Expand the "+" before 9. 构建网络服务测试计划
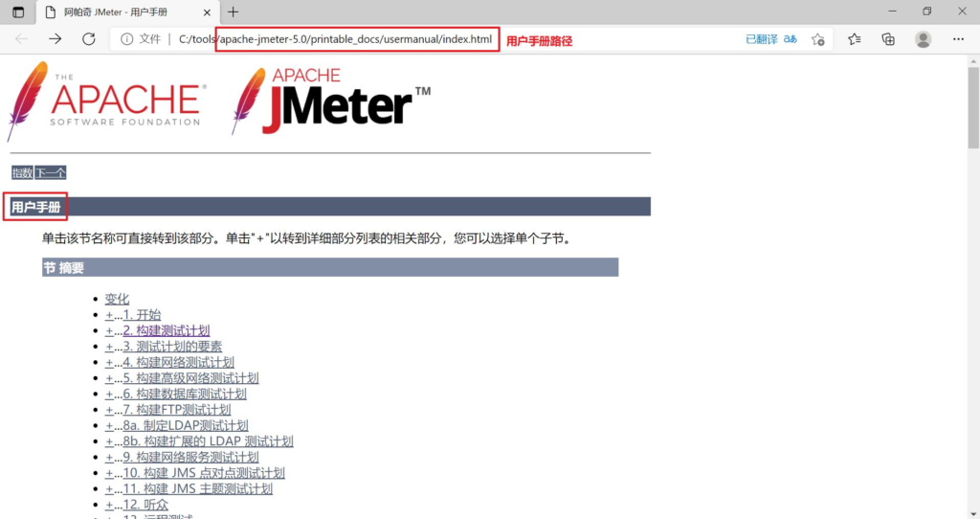The image size is (980, 519). coord(109,458)
